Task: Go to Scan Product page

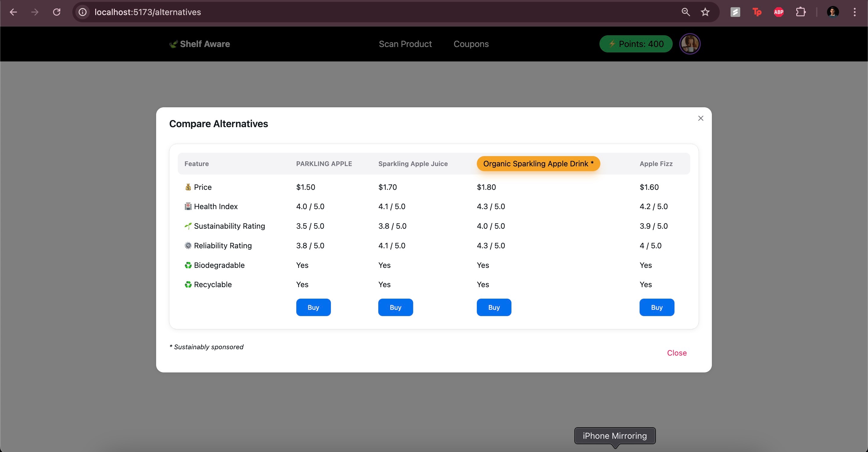Action: 405,44
